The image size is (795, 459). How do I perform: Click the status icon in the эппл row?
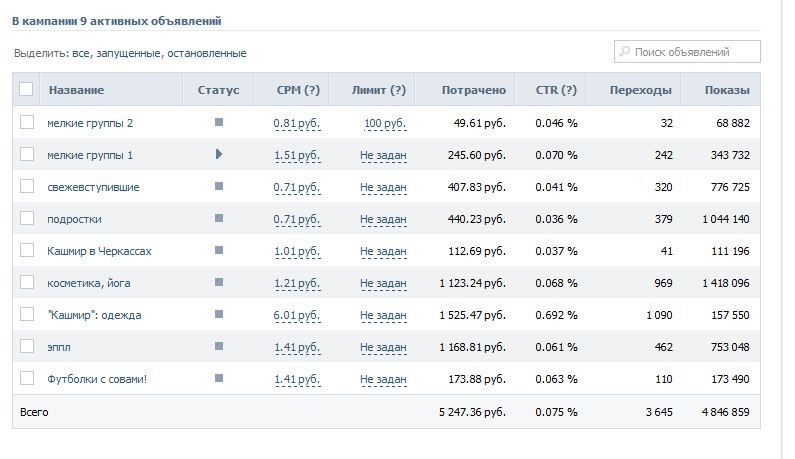(219, 346)
